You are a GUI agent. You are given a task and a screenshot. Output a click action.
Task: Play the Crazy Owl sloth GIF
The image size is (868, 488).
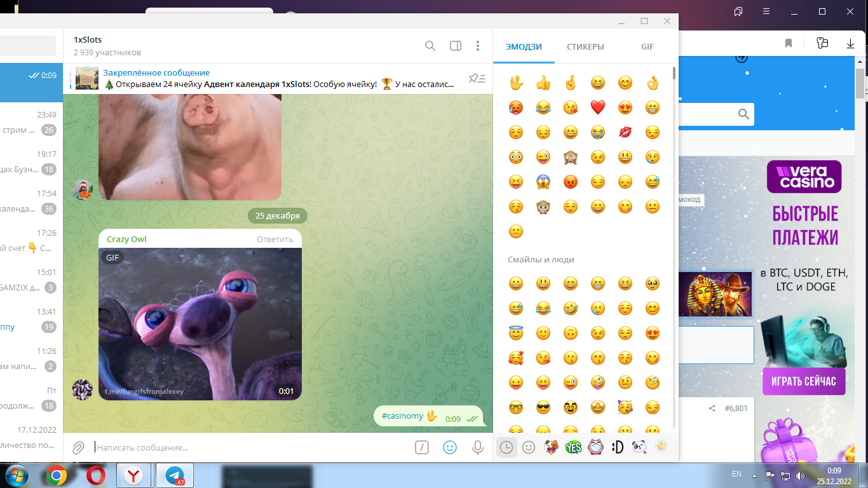pyautogui.click(x=200, y=324)
